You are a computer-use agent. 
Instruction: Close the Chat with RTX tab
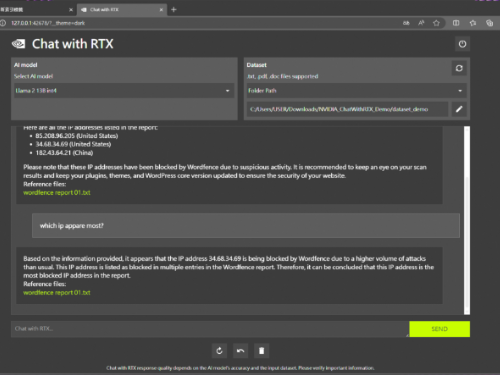tap(161, 10)
